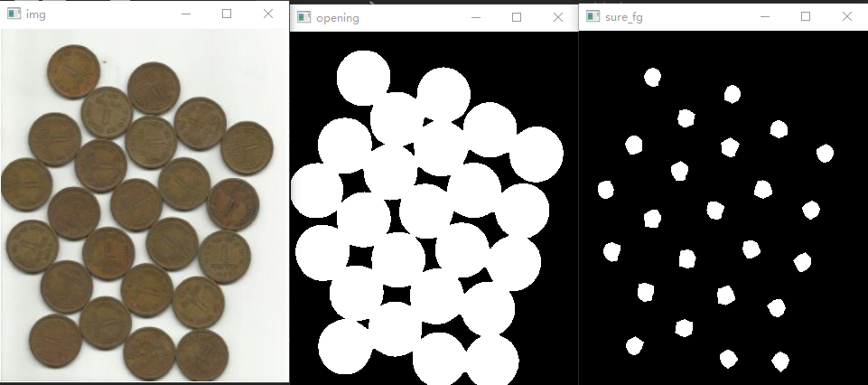Maximize the img window
This screenshot has height=385, width=868.
coord(227,14)
